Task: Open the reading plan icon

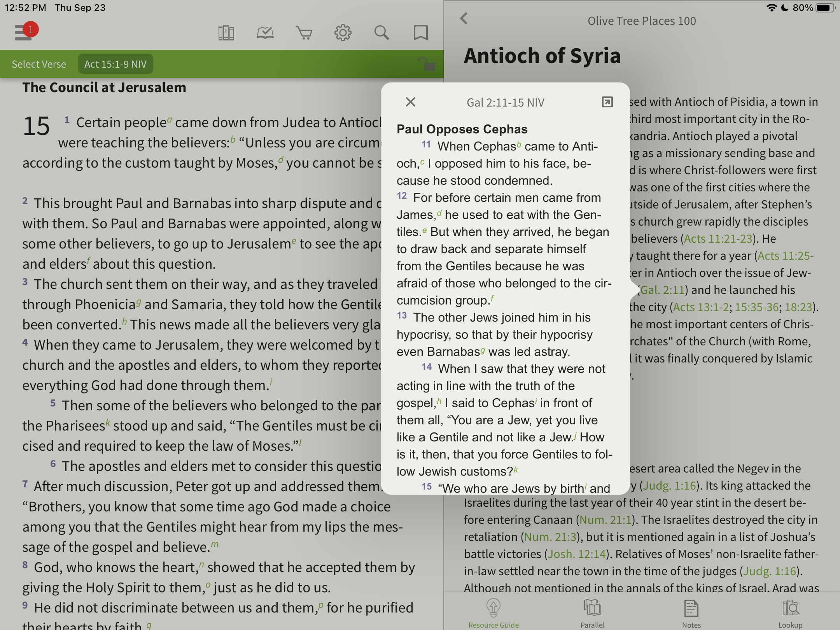Action: pyautogui.click(x=265, y=33)
